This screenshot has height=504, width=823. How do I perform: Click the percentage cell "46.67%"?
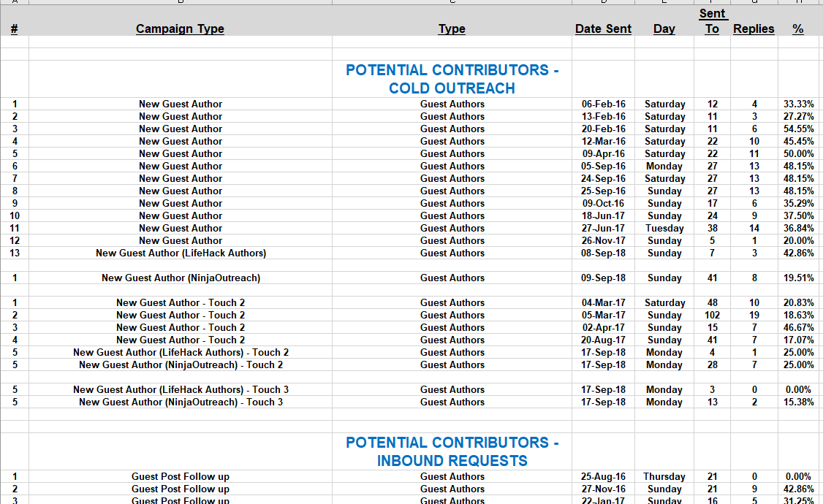(x=798, y=328)
